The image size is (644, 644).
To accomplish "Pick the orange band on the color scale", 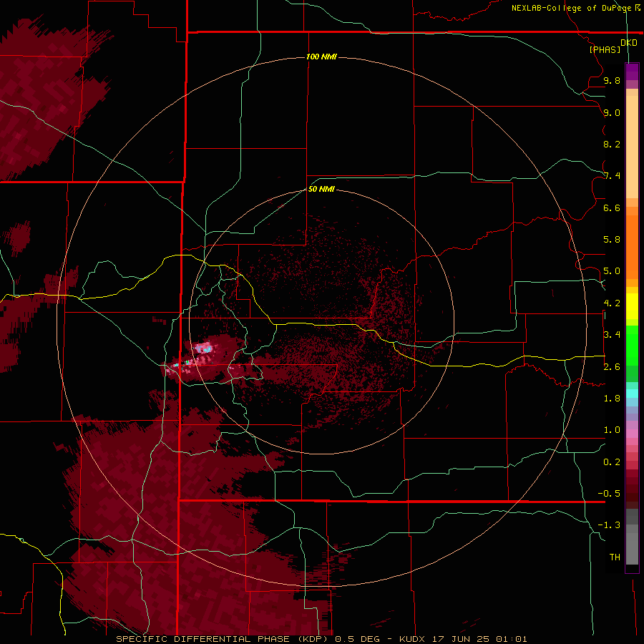I will [x=632, y=246].
